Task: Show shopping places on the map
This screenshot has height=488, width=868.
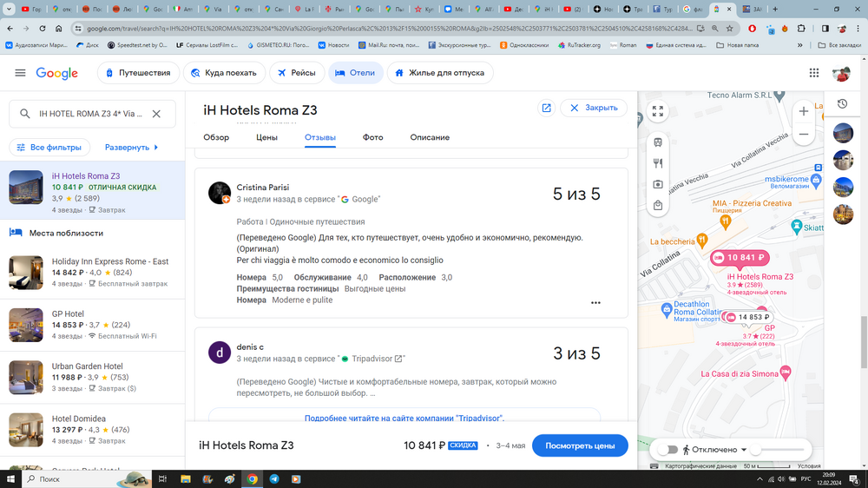Action: pyautogui.click(x=658, y=206)
